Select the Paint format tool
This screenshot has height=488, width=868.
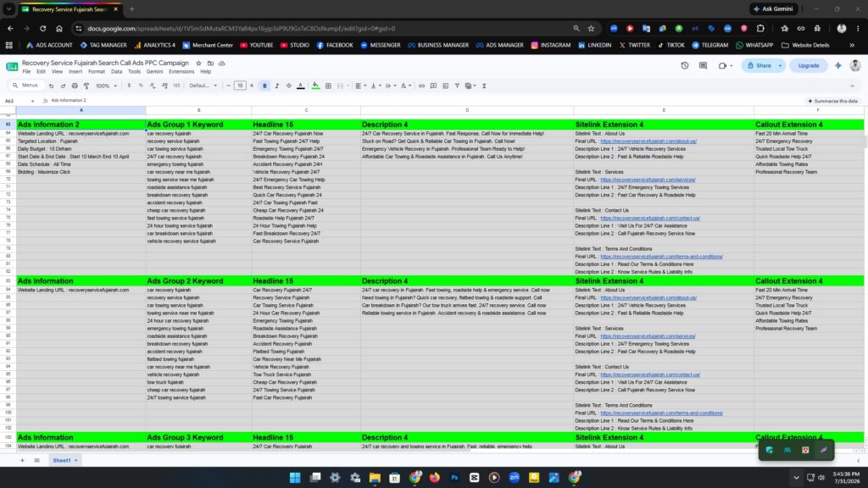pos(86,86)
